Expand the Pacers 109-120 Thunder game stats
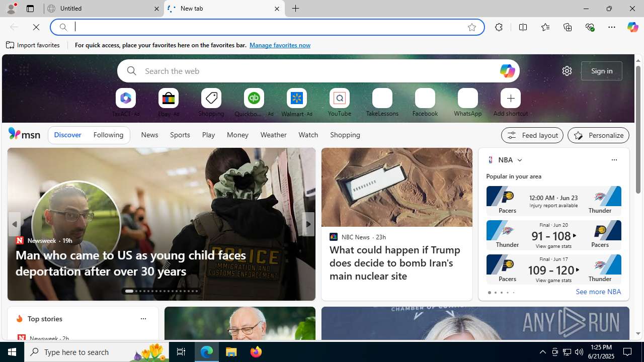Image resolution: width=644 pixels, height=362 pixels. pyautogui.click(x=553, y=269)
